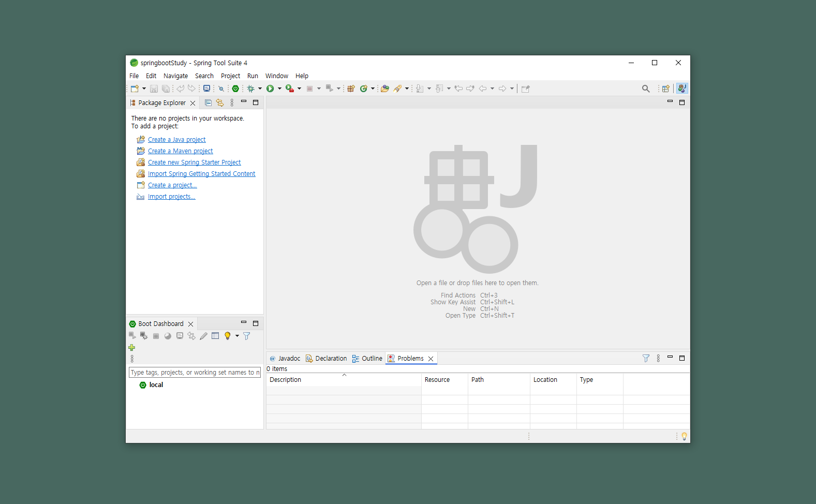The height and width of the screenshot is (504, 816).
Task: Click the green Boot Dashboard toolbar icon
Action: [235, 88]
